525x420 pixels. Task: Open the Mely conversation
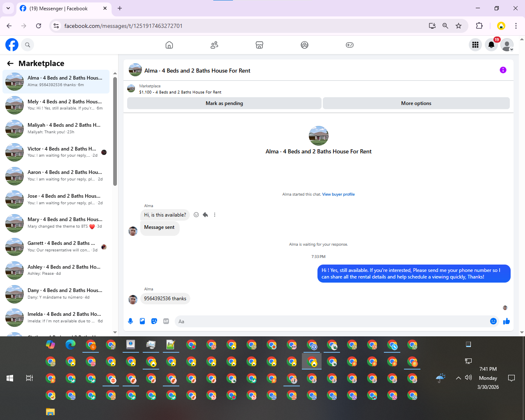[x=56, y=105]
